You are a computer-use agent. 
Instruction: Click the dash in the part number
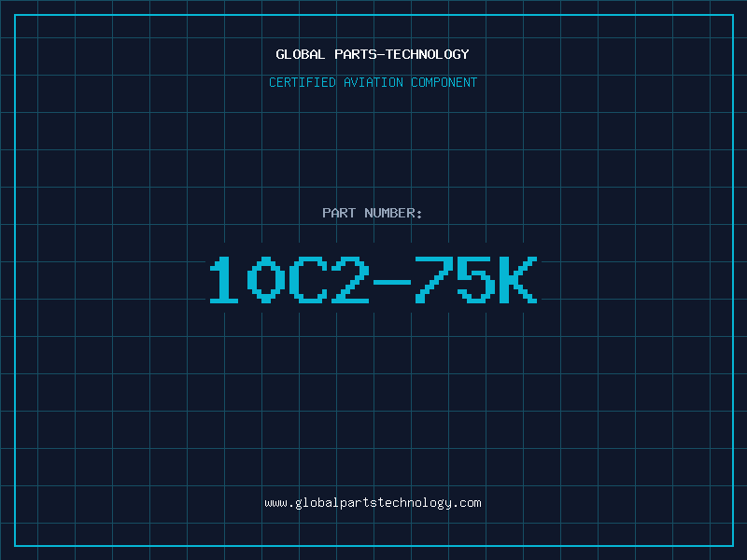pyautogui.click(x=392, y=282)
